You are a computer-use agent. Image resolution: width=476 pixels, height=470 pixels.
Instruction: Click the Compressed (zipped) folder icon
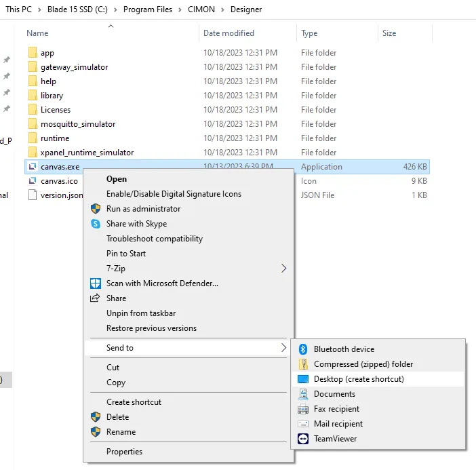point(303,364)
